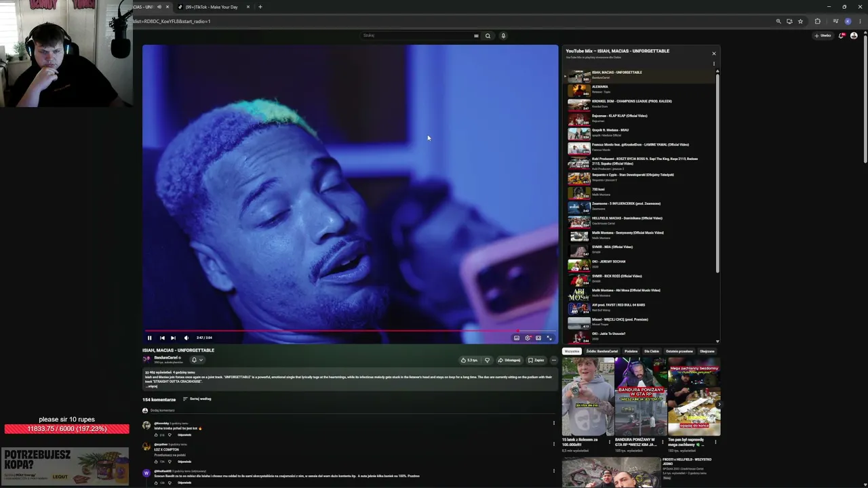
Task: Select the Podobne filter chip
Action: [631, 351]
